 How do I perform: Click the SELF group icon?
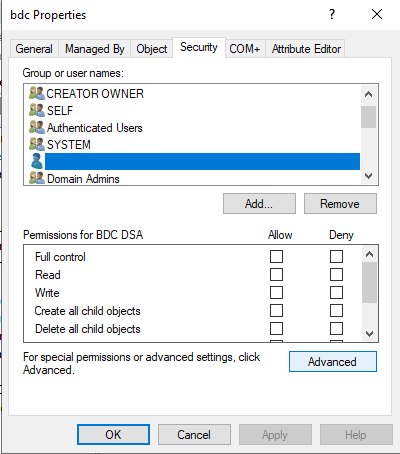(37, 110)
